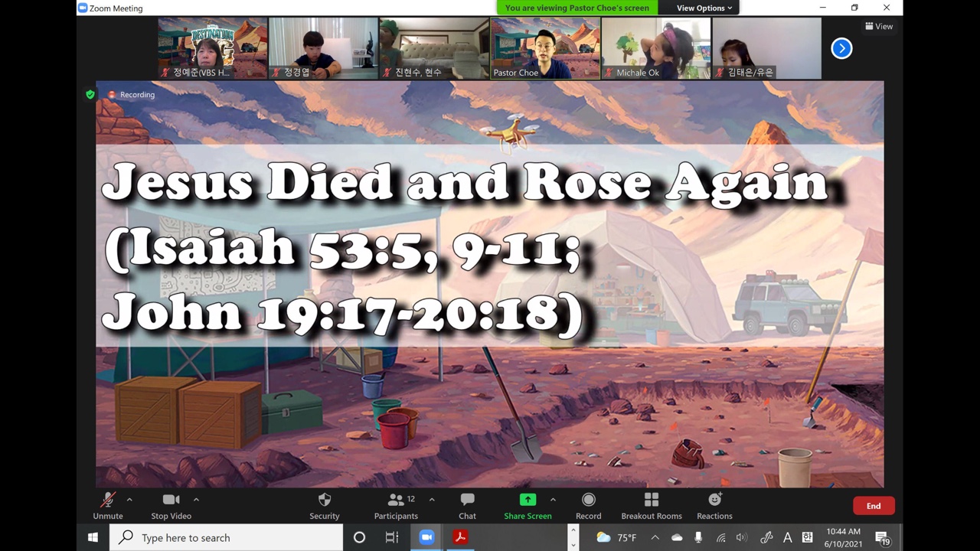Open the Participants panel

[396, 506]
